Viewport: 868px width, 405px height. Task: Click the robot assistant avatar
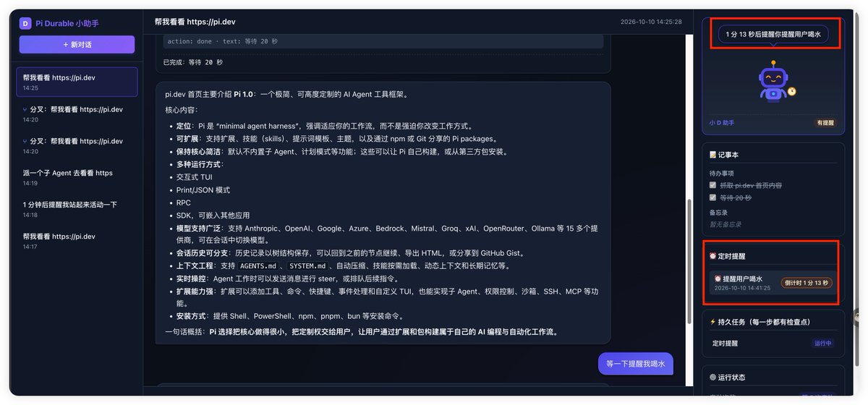coord(773,81)
